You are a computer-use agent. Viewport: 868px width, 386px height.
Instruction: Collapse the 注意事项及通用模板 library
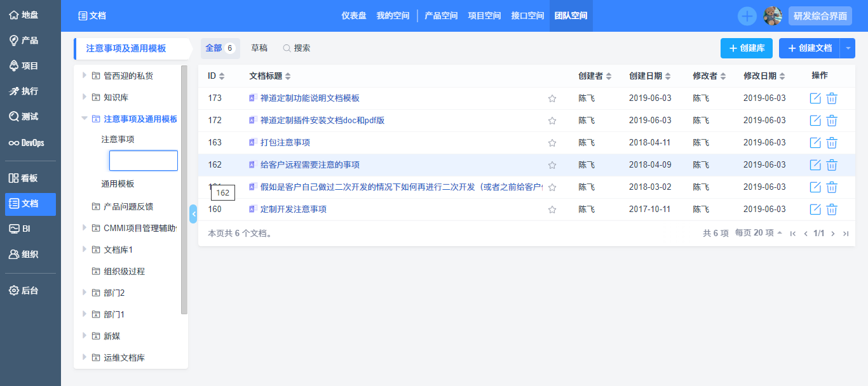84,119
